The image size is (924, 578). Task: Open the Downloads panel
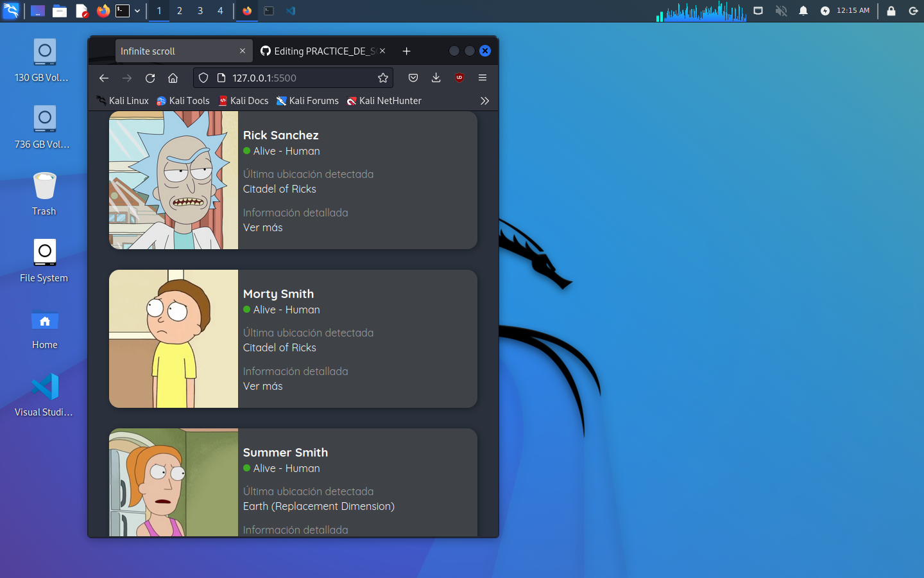(436, 78)
